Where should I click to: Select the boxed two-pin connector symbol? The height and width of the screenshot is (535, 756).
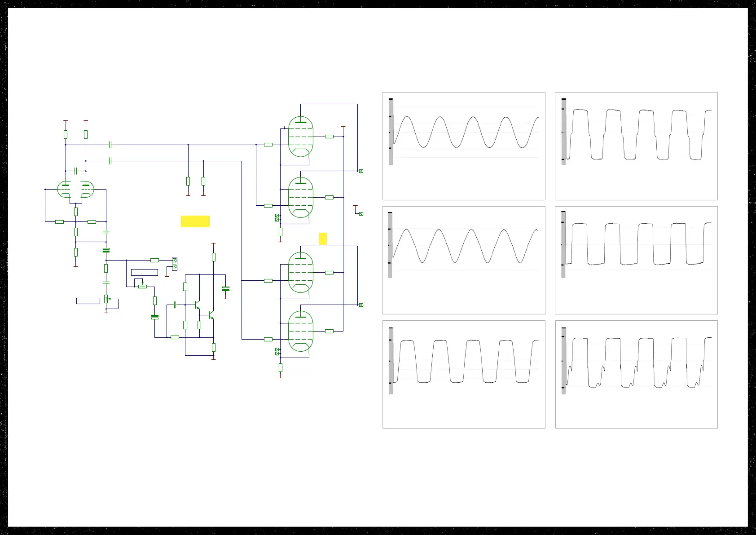click(x=175, y=264)
